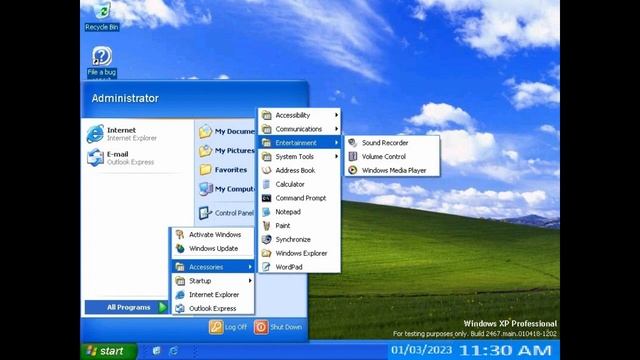Expand the Startup submenu arrow

click(250, 281)
